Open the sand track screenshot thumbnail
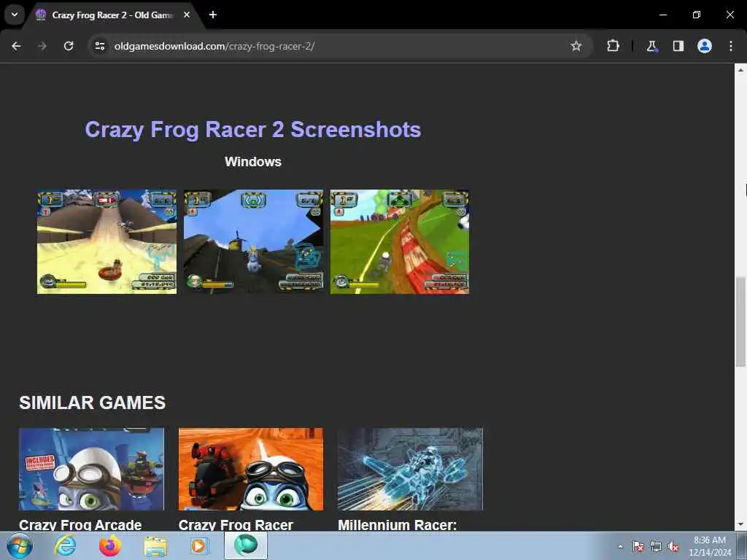 pos(107,242)
